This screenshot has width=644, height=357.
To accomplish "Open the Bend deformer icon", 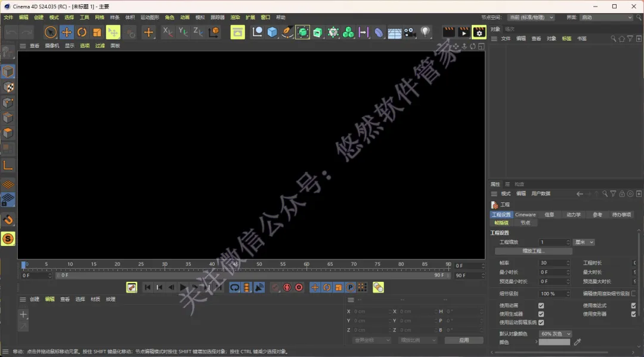I will coord(379,32).
